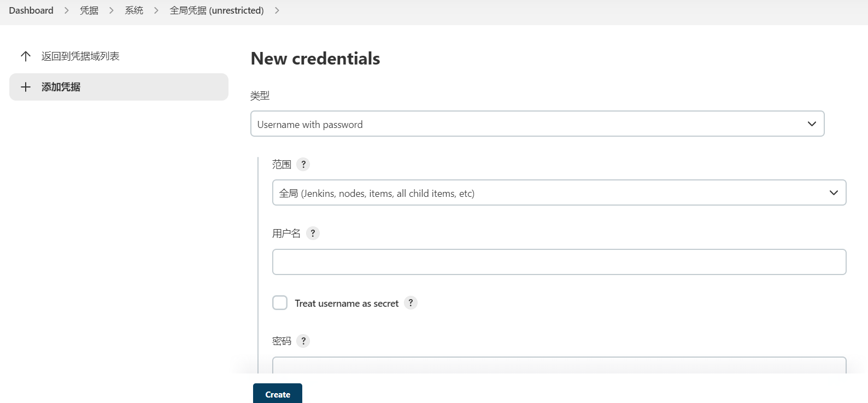The width and height of the screenshot is (868, 403).
Task: Focus the 用户名 text input field
Action: coord(559,262)
